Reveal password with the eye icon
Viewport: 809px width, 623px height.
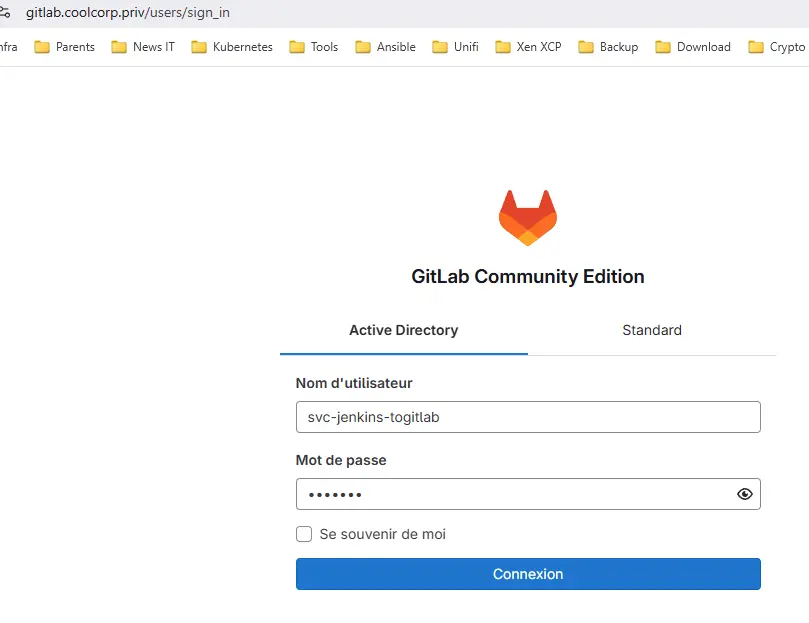click(x=744, y=494)
